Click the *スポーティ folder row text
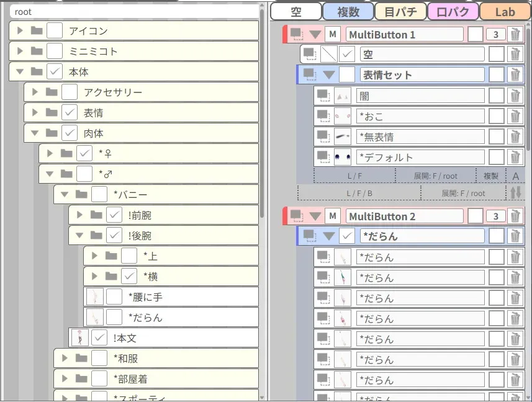 click(140, 398)
